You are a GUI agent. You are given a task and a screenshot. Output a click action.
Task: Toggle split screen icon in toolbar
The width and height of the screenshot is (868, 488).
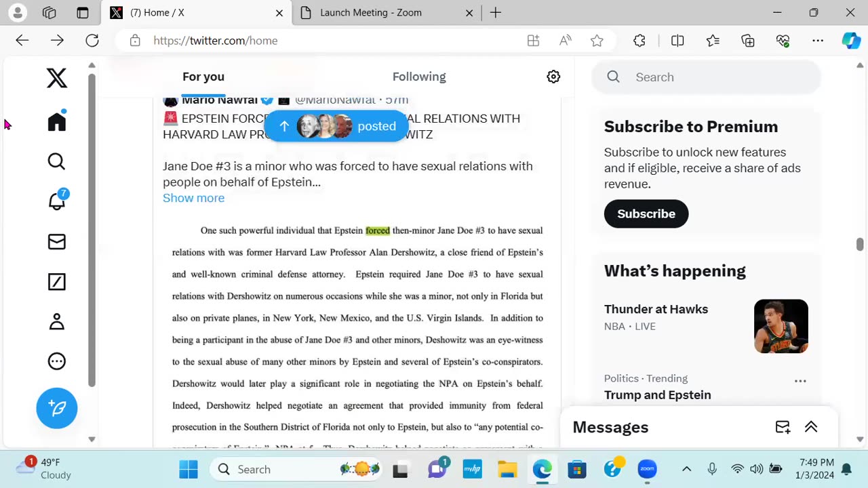(677, 41)
